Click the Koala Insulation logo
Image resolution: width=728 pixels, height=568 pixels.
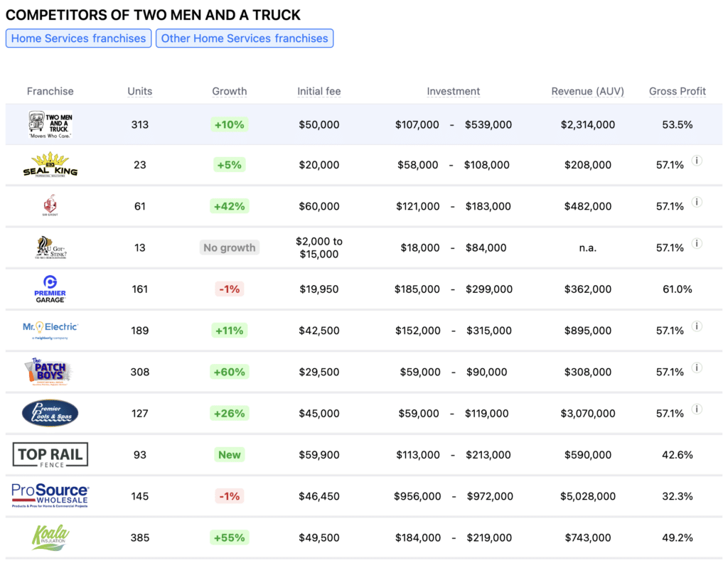[50, 537]
